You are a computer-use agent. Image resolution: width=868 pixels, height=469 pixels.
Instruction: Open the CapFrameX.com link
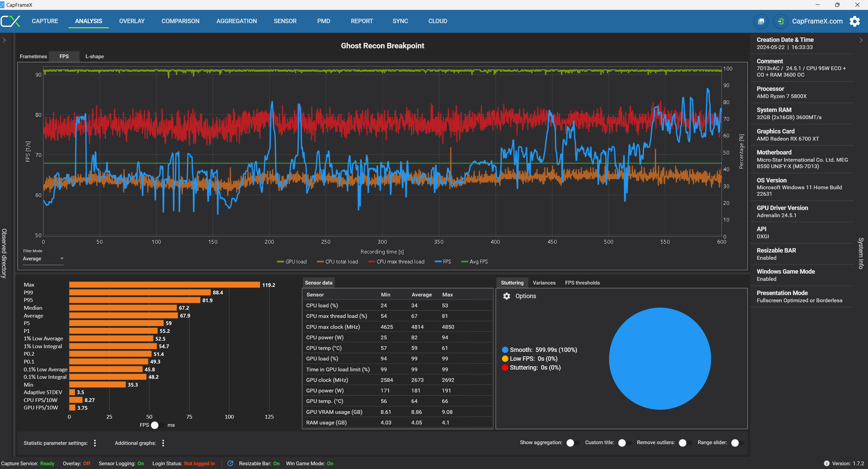tap(817, 21)
